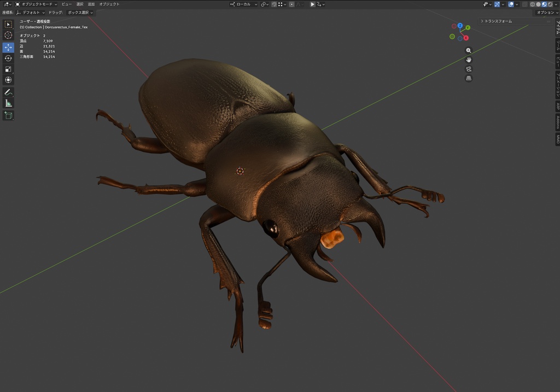Open the 選択 menu

tap(80, 4)
